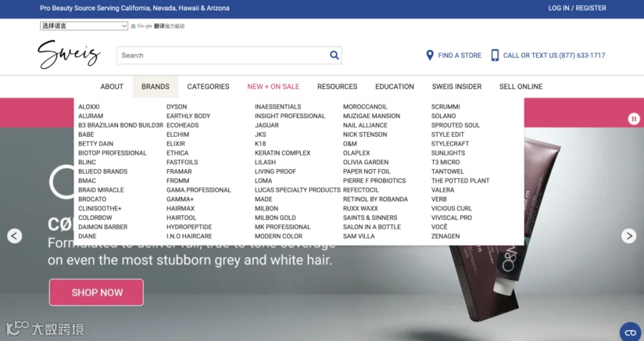Select ELCHIM brand
Screen dimensions: 644x341
[x=178, y=135]
